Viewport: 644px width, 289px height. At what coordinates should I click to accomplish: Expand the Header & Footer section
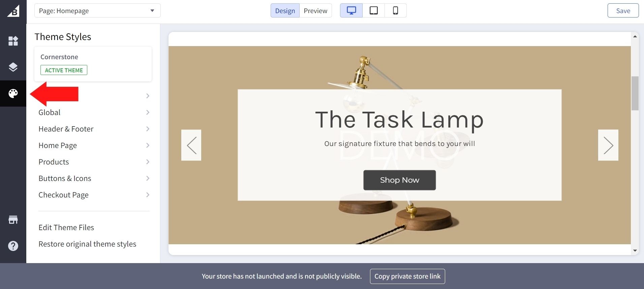tap(94, 129)
